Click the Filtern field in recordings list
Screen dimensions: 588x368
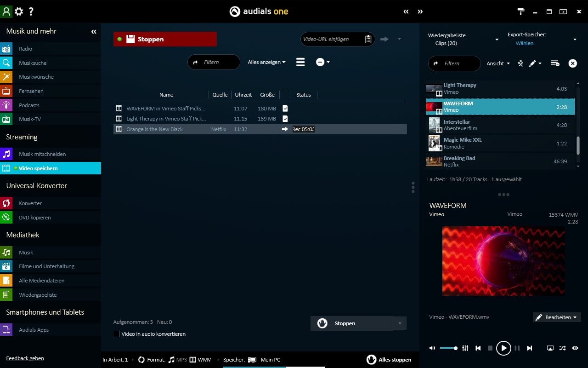214,62
